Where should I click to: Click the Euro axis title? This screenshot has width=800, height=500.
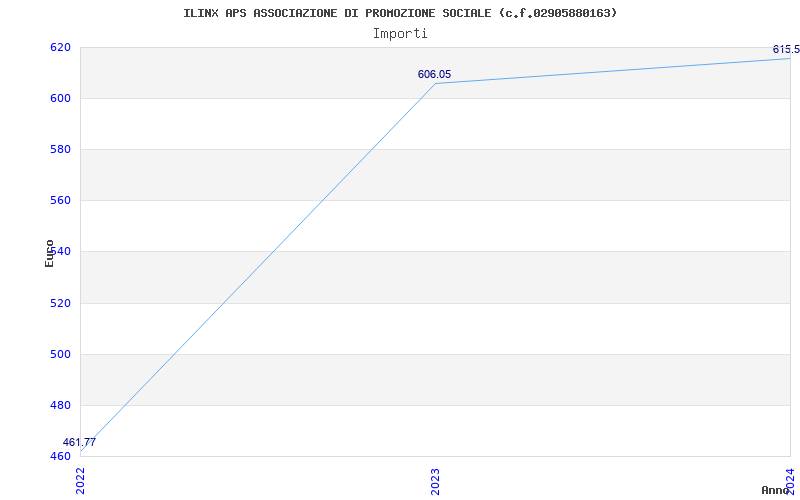pos(49,253)
